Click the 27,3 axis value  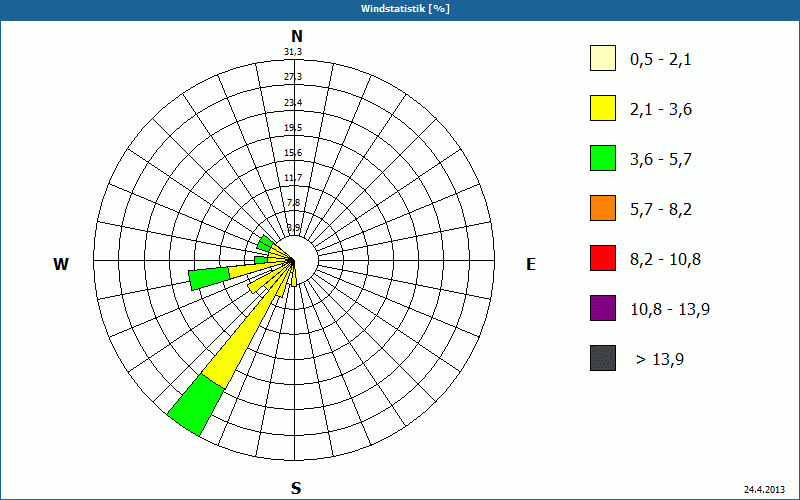(x=293, y=77)
